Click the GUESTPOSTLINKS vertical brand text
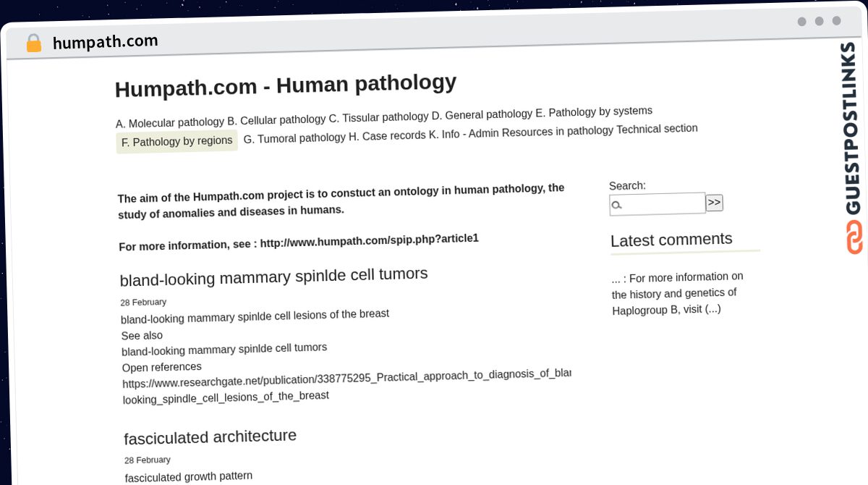 (851, 128)
